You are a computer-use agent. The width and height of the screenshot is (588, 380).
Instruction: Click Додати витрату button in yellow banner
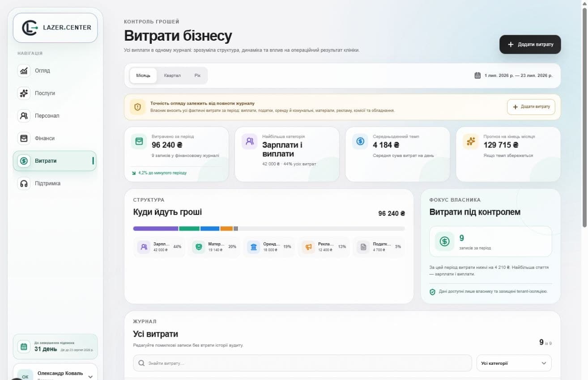(531, 107)
